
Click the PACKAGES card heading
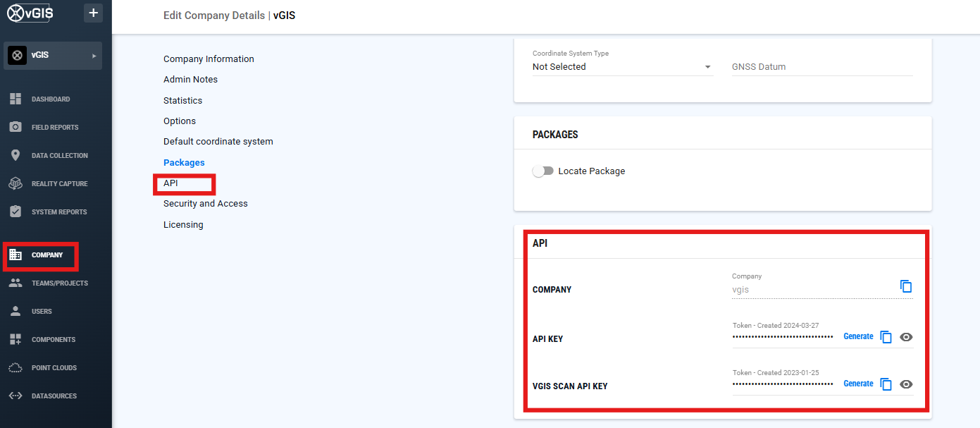click(555, 134)
